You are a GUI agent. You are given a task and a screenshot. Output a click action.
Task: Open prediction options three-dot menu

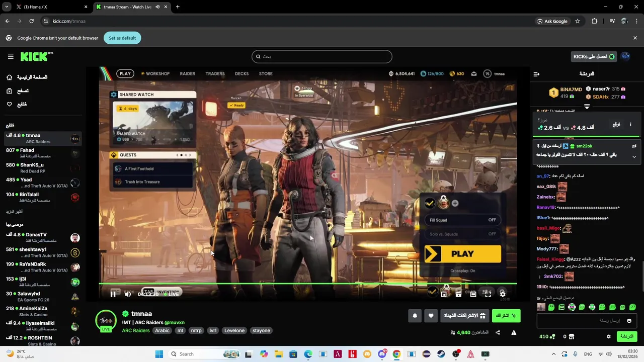point(630,124)
